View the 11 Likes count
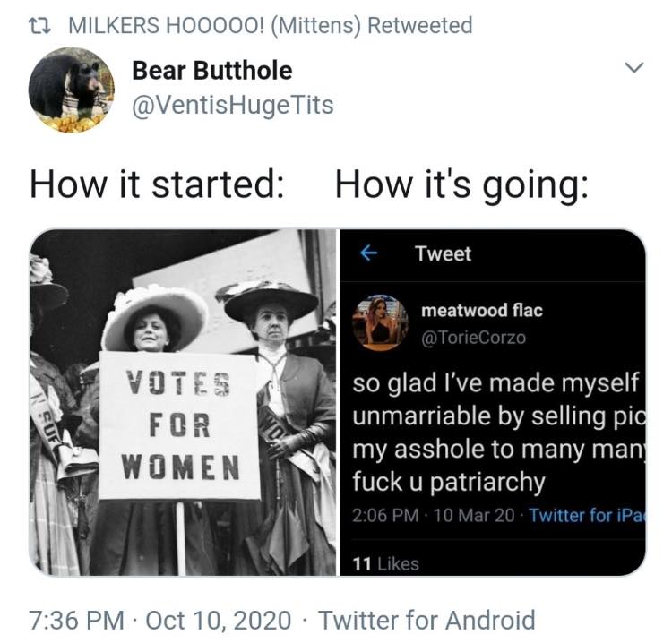672x643 pixels. pyautogui.click(x=385, y=564)
